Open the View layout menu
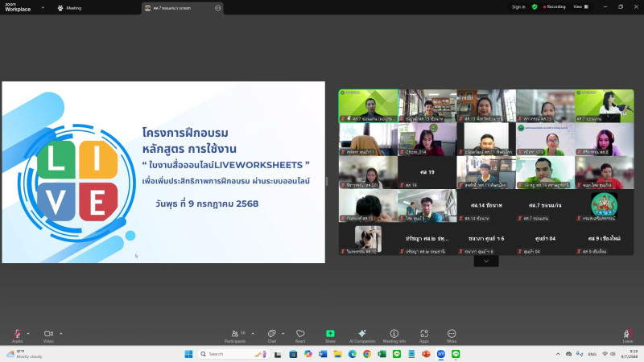The height and width of the screenshot is (362, 644). pyautogui.click(x=580, y=7)
